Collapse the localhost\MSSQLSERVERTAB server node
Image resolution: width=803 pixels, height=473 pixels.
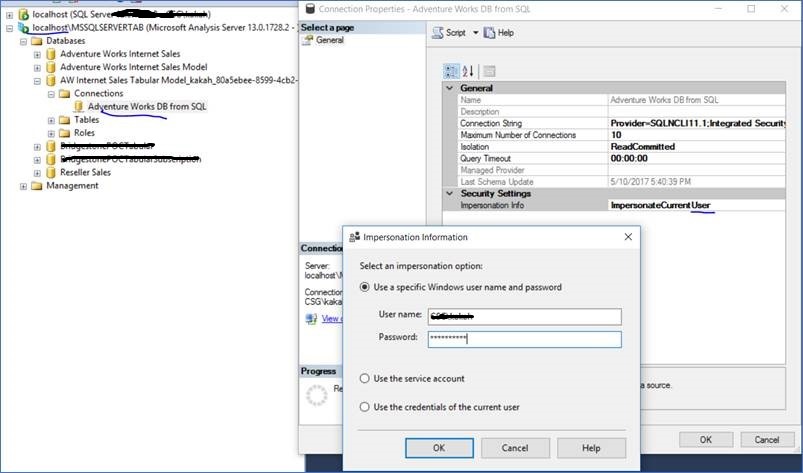tap(9, 28)
